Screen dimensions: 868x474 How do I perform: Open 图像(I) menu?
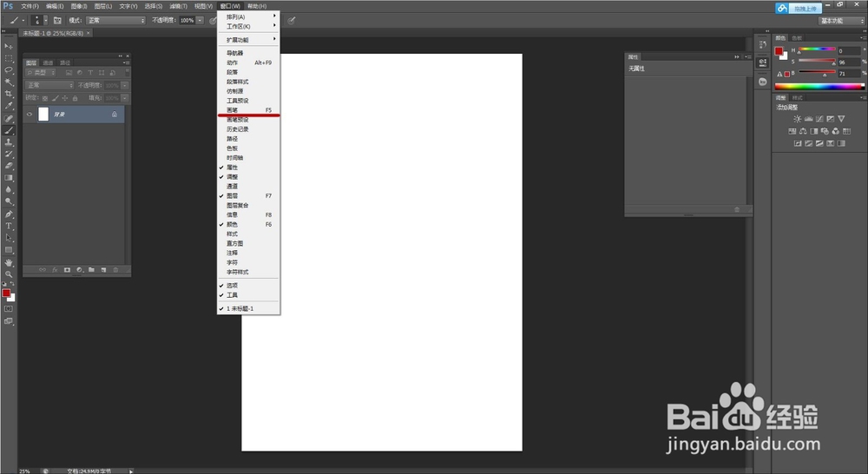79,6
